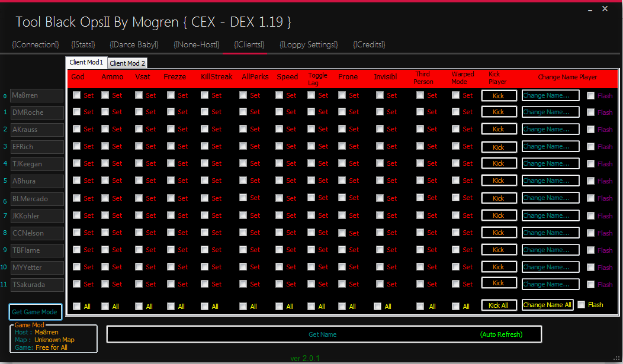
Task: Focus the Change Name field for Ma8rren
Action: [x=550, y=95]
